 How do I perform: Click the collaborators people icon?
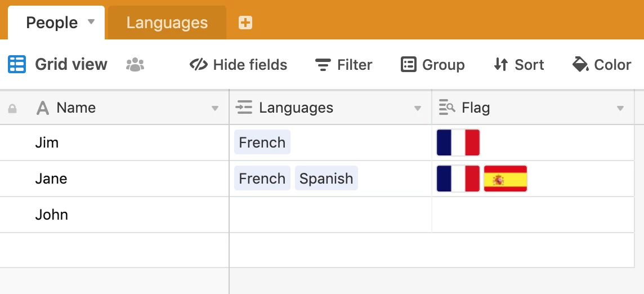[135, 65]
